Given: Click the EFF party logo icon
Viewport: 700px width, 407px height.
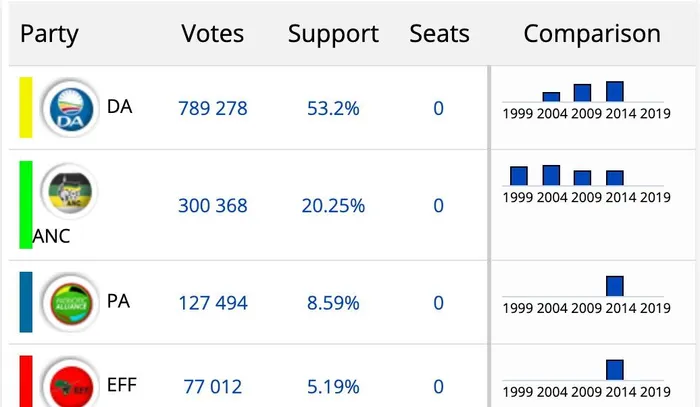Looking at the screenshot, I should [x=68, y=384].
